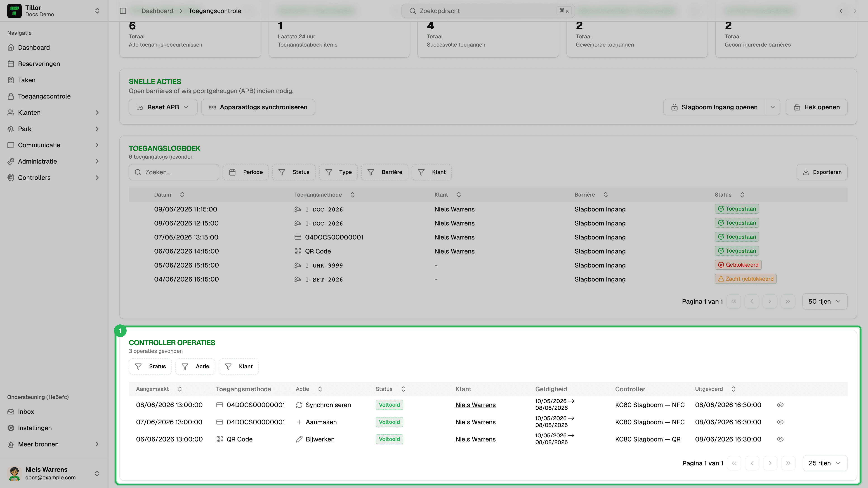Open the Niels Warrens account menu
This screenshot has width=868, height=488.
click(x=54, y=473)
